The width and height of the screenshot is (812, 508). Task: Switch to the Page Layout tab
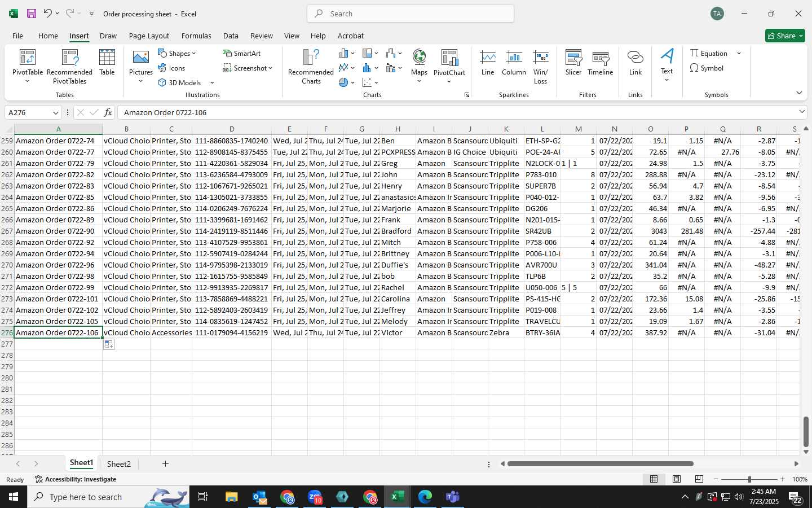point(149,36)
